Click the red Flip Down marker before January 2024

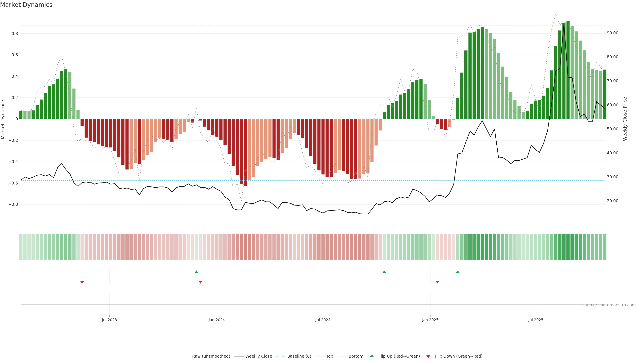[201, 282]
